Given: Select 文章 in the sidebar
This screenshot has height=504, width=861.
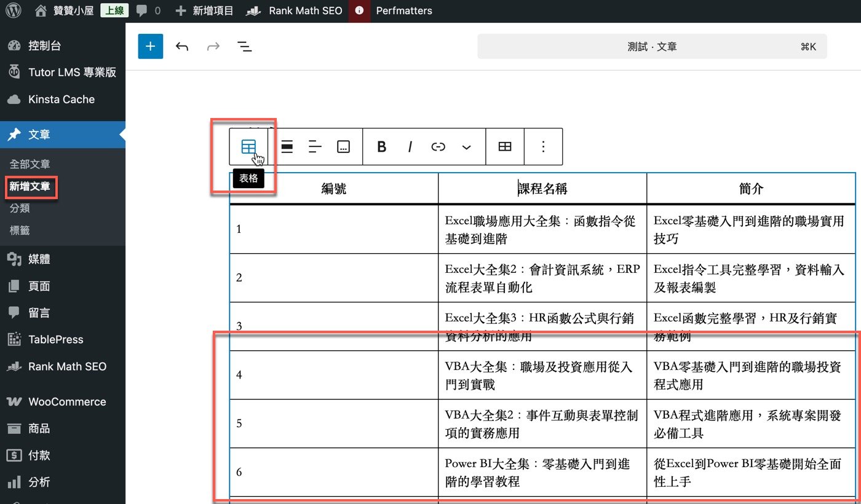Looking at the screenshot, I should (63, 135).
